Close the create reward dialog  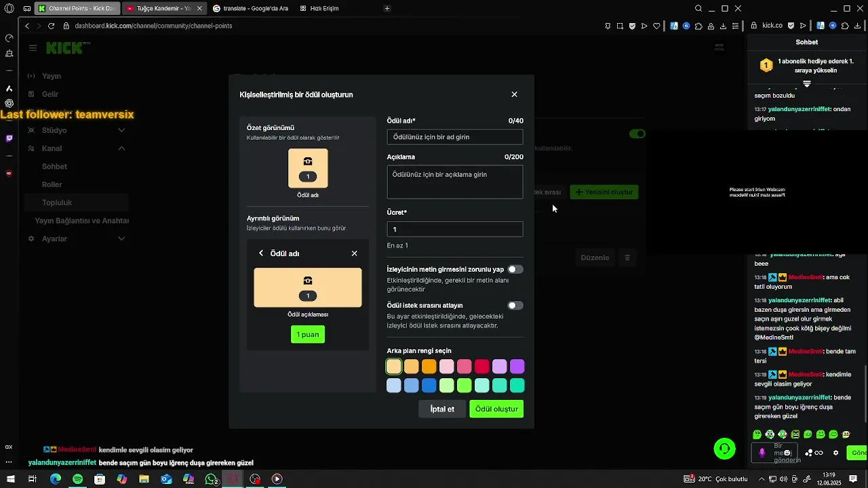514,94
